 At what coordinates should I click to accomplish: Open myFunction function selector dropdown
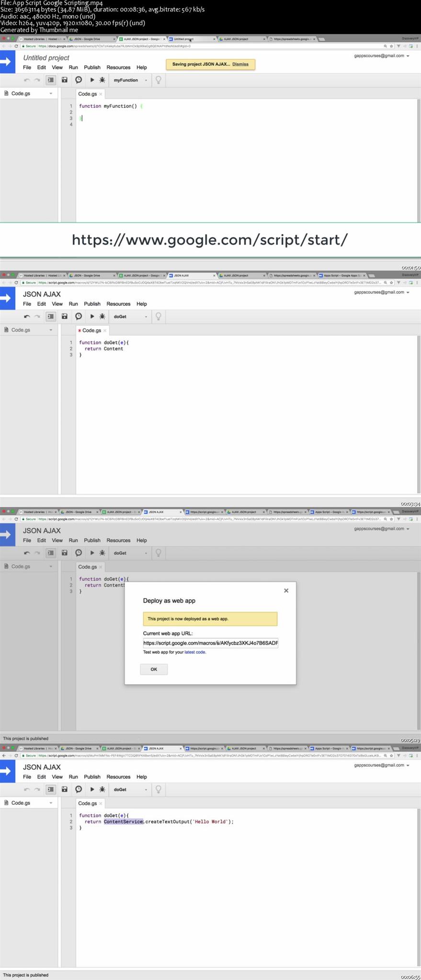click(130, 80)
